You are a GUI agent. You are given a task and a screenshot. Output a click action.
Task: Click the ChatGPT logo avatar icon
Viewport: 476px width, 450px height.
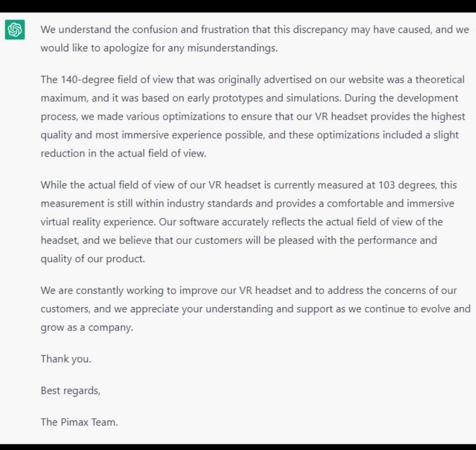coord(15,30)
